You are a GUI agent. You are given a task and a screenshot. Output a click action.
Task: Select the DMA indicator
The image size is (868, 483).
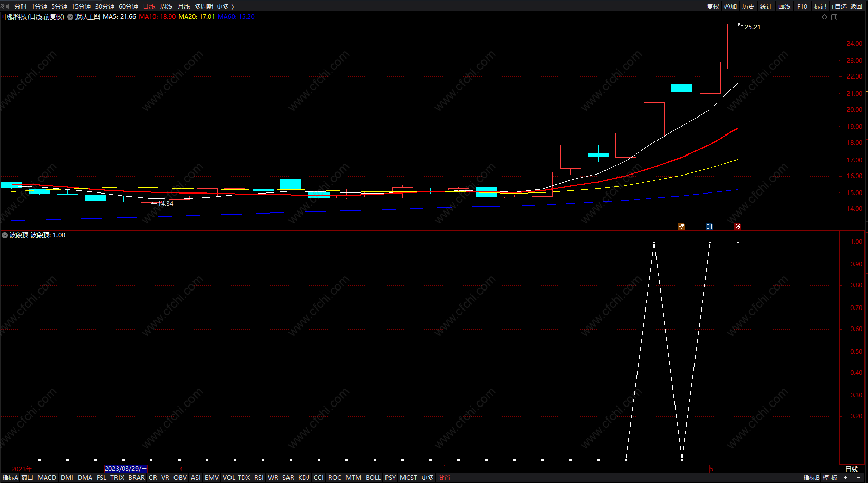(85, 478)
